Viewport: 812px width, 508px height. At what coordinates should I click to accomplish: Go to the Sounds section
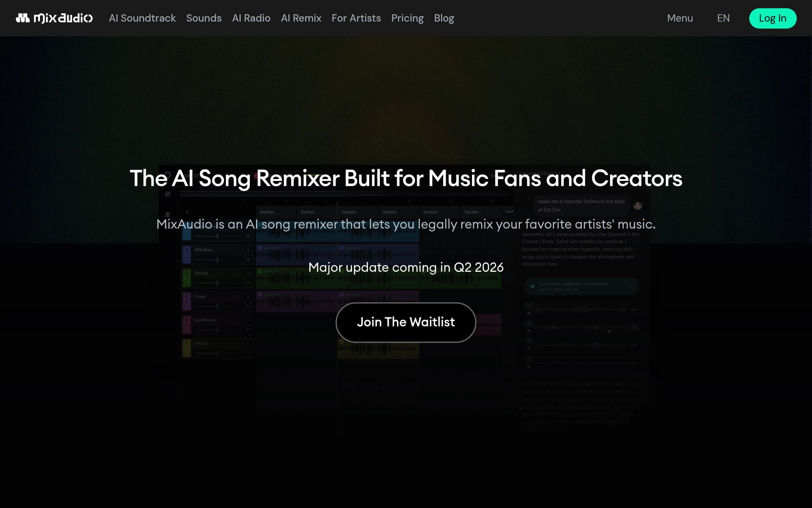(204, 18)
